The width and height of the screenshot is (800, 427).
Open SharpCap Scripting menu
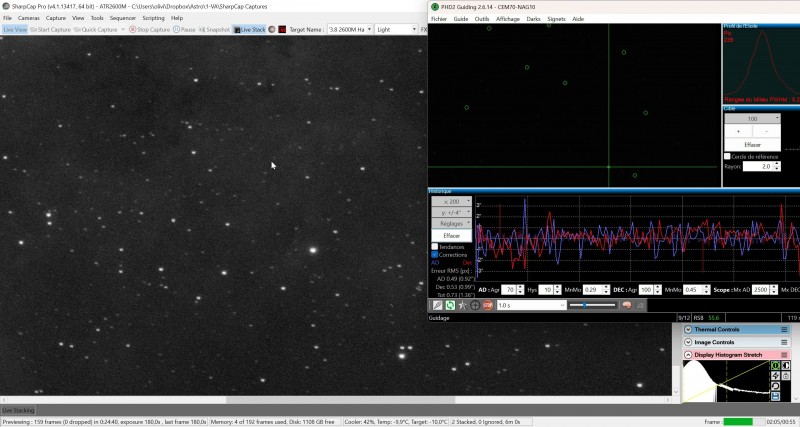(153, 18)
